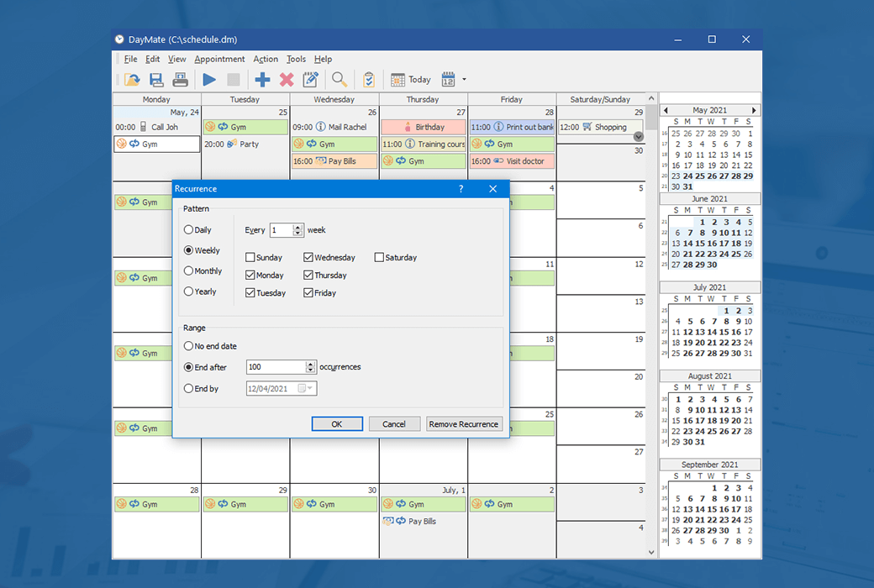Click recurrence icon on July 1 Pay Bills
The width and height of the screenshot is (874, 588).
[x=401, y=521]
